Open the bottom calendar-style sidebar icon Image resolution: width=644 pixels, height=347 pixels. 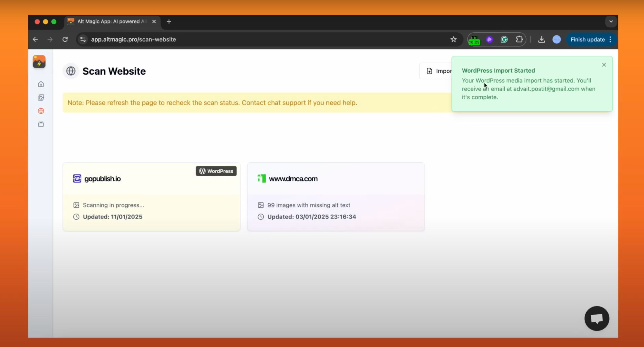point(41,124)
